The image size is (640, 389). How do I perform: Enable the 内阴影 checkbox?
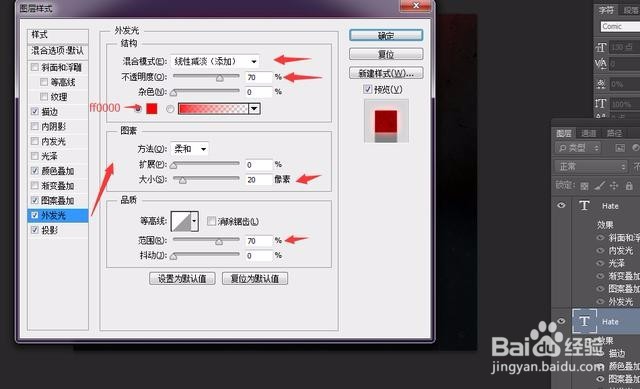(35, 126)
